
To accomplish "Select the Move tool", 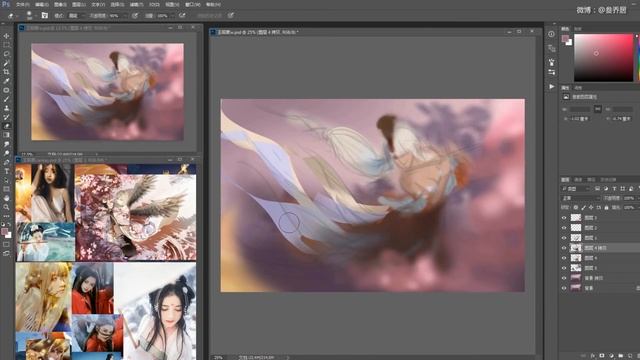I will tap(6, 36).
